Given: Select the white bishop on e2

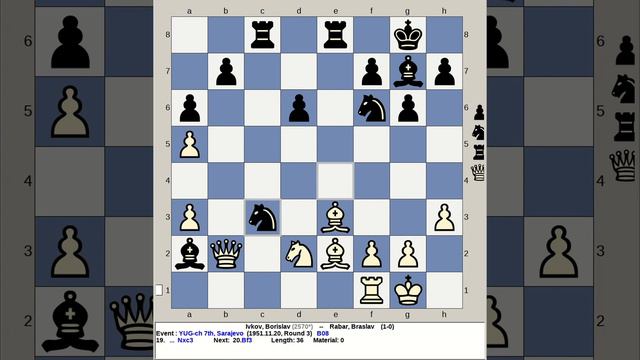Looking at the screenshot, I should 335,254.
